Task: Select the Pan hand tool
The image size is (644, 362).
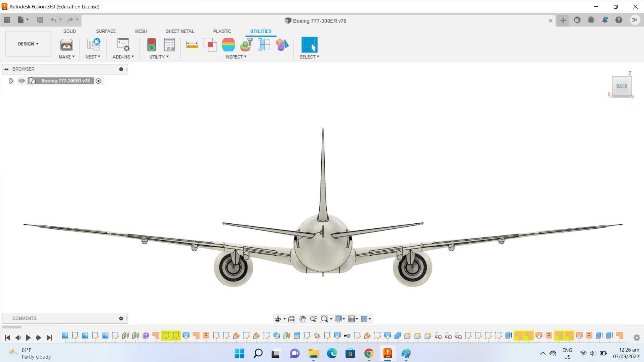Action: coord(303,319)
